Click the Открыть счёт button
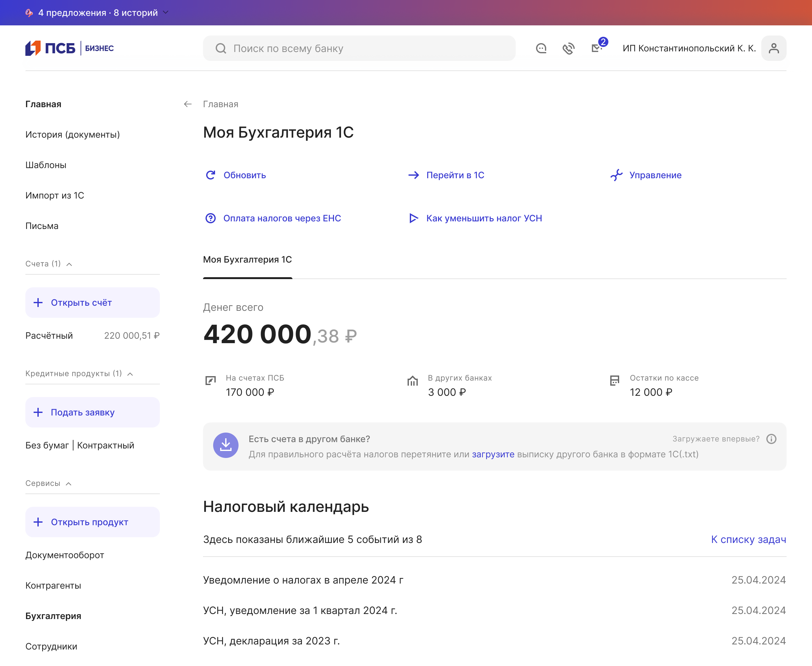The image size is (812, 666). [93, 303]
